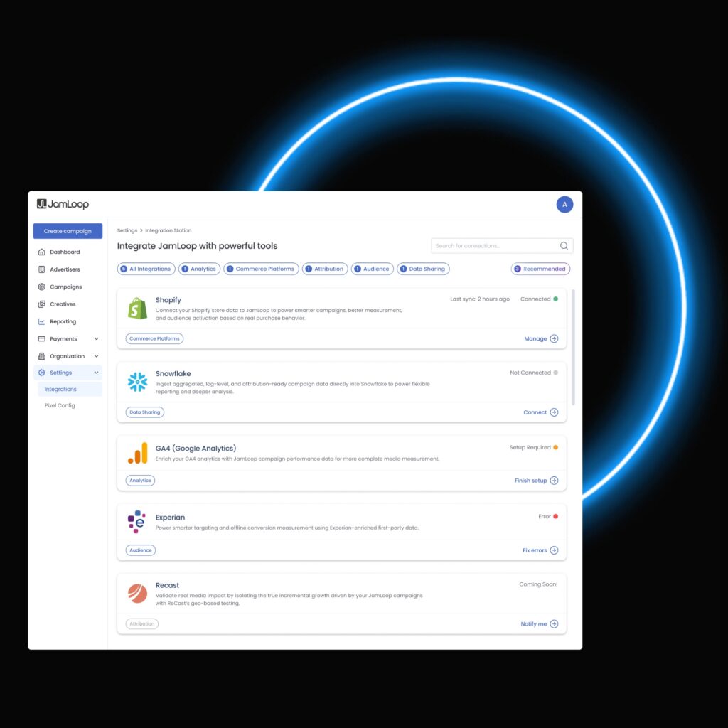Select the Recast integration icon
This screenshot has height=728, width=728.
pyautogui.click(x=136, y=592)
